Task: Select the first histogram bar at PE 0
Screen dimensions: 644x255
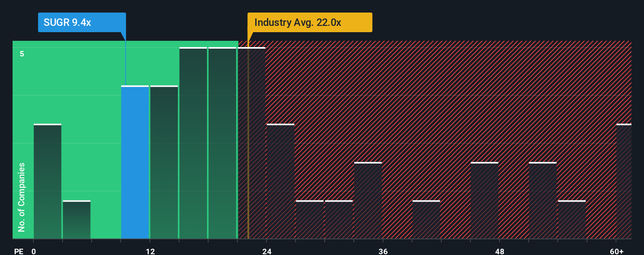Action: [x=48, y=181]
